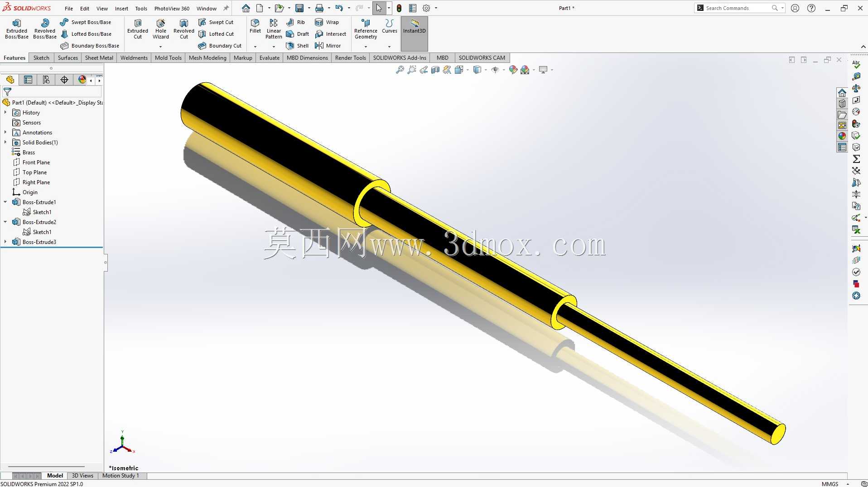Toggle the Select cursor tool
Image resolution: width=868 pixels, height=487 pixels.
click(x=379, y=8)
